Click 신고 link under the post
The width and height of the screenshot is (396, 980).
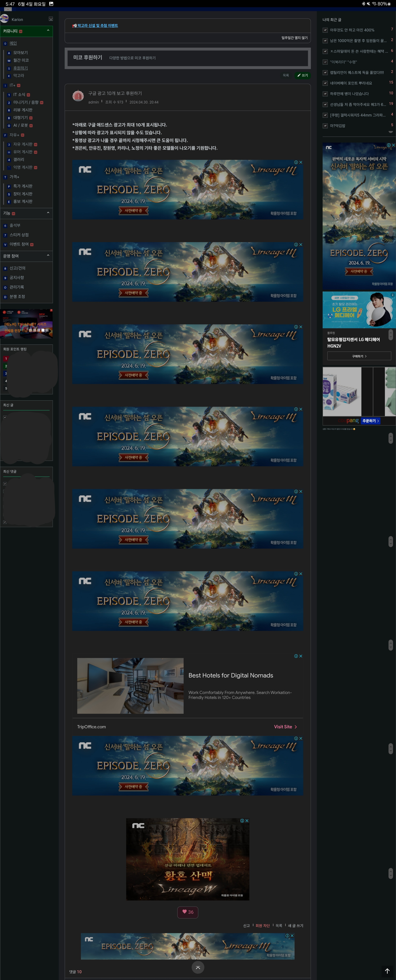coord(247,926)
